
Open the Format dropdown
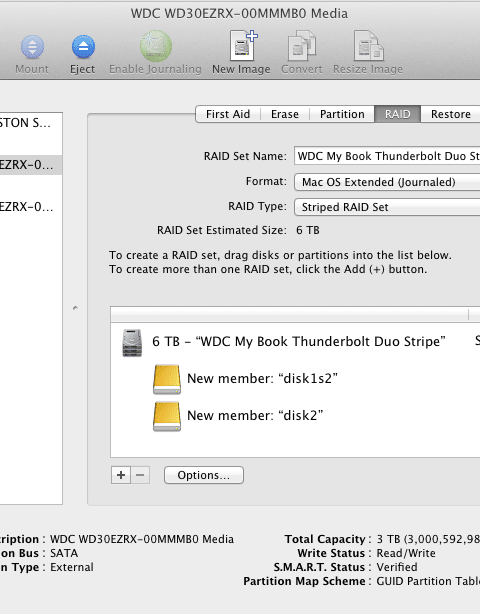[x=387, y=182]
